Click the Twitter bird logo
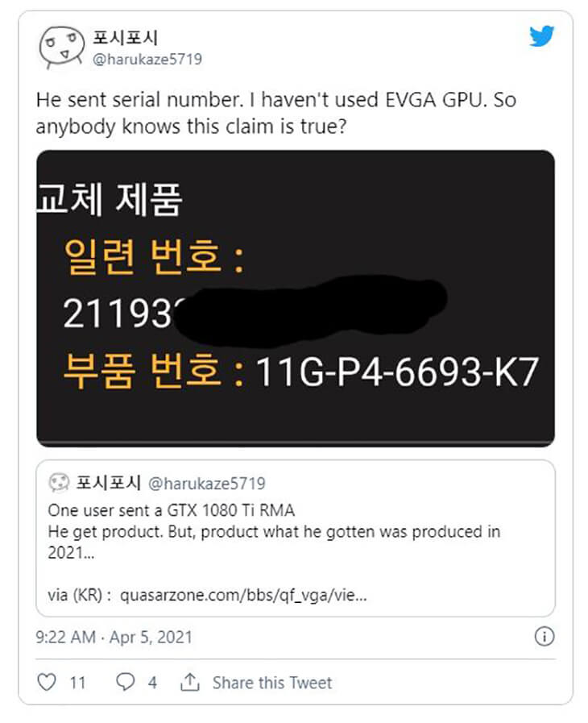The image size is (588, 723). tap(541, 36)
